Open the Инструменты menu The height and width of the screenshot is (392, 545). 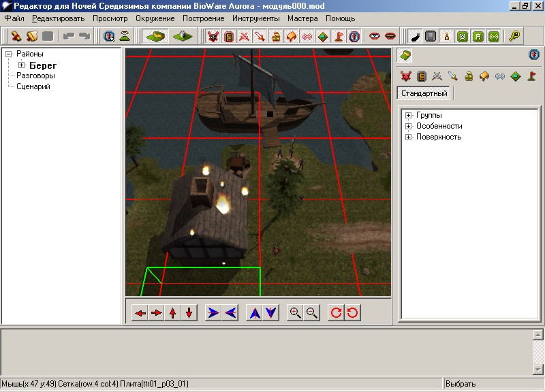click(256, 18)
